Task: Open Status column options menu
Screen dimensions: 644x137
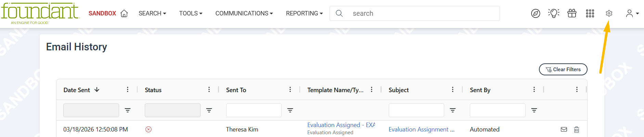Action: (209, 89)
